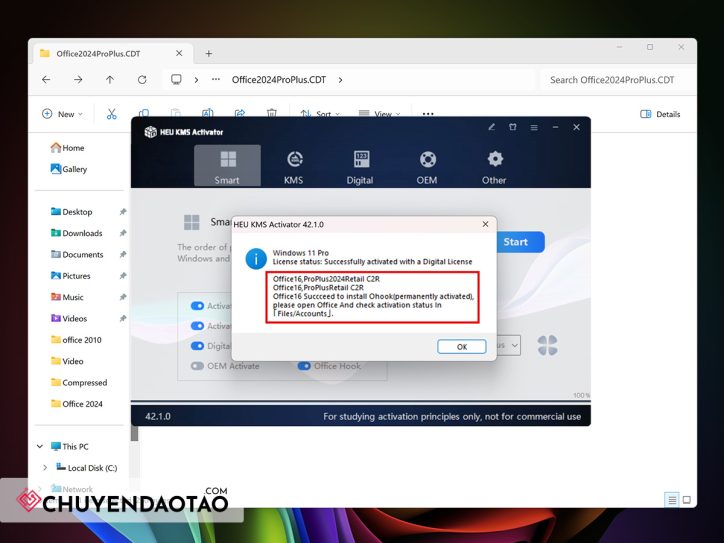Expand the chevron after Office2024ProPlus.CDT breadcrumb
Image resolution: width=724 pixels, height=543 pixels.
(x=340, y=80)
